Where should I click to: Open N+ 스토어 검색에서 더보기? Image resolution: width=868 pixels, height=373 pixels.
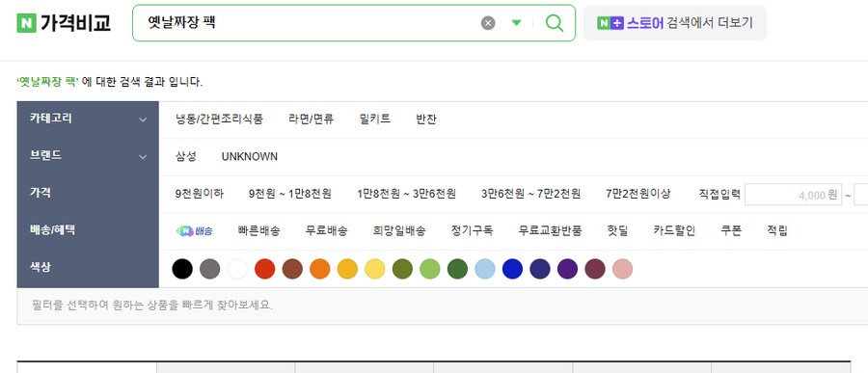(x=675, y=23)
